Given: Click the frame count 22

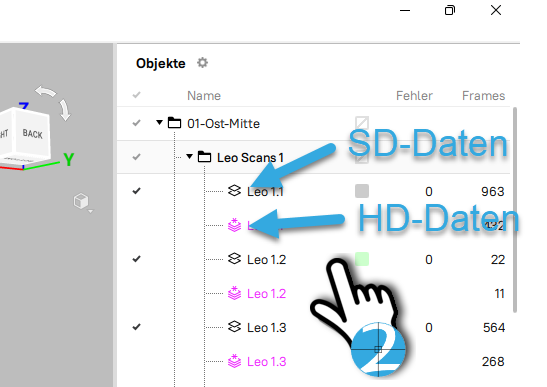Looking at the screenshot, I should (x=497, y=260).
